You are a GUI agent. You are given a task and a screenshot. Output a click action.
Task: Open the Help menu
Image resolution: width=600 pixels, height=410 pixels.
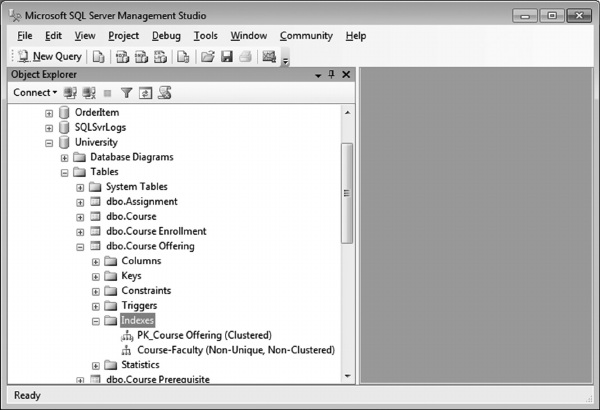(356, 36)
